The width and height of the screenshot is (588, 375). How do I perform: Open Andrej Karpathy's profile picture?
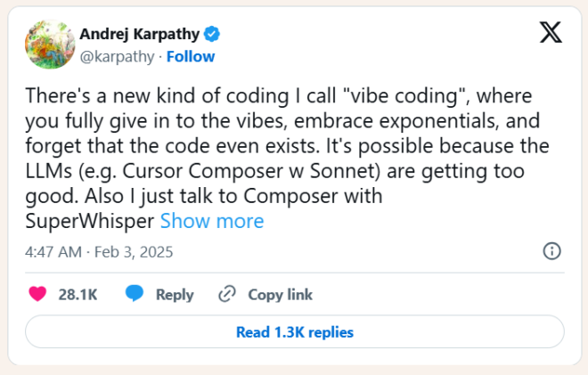click(50, 45)
